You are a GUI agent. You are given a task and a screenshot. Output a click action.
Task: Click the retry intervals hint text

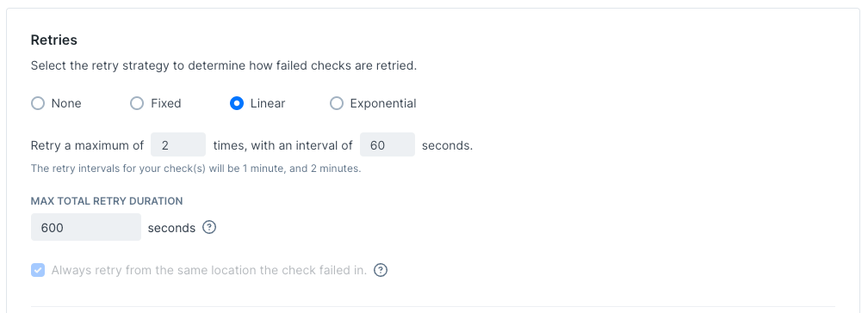click(196, 169)
